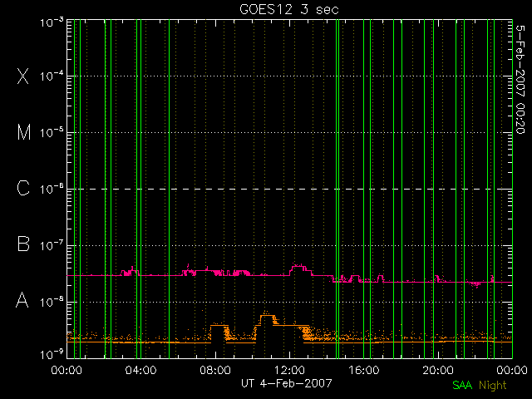
Task: Click the orange flux peak near 11:00
Action: pos(267,318)
